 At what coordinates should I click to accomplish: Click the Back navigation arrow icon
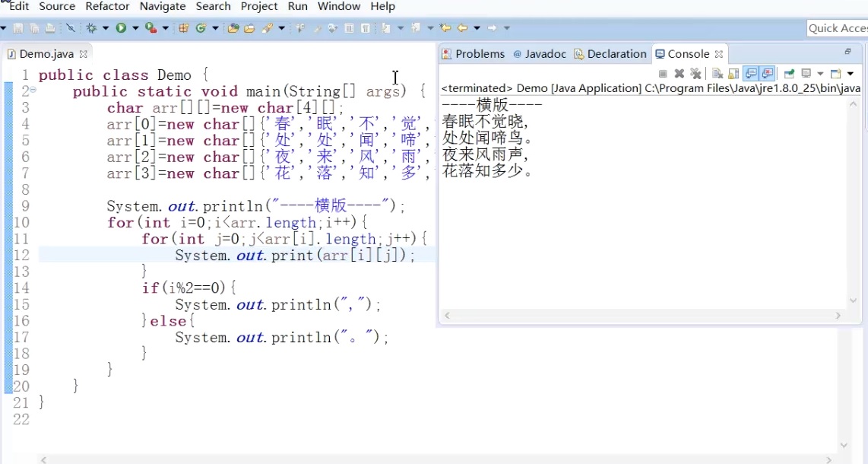click(x=462, y=28)
